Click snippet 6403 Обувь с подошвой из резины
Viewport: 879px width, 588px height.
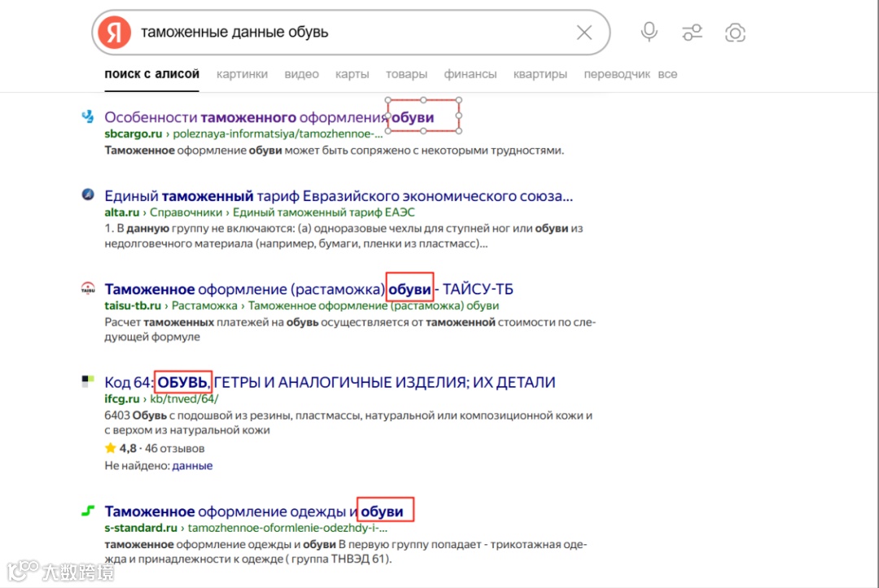point(348,423)
